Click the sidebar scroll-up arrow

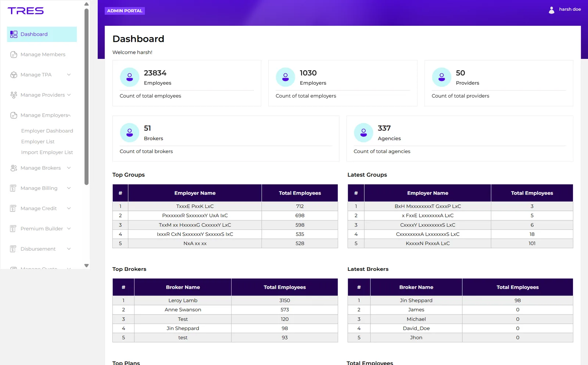(x=86, y=4)
